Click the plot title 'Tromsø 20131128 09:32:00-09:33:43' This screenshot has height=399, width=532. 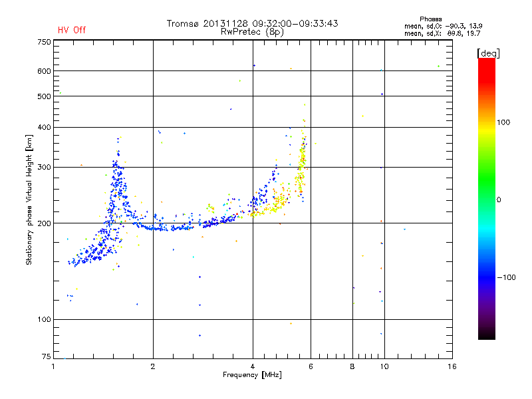[x=252, y=23]
